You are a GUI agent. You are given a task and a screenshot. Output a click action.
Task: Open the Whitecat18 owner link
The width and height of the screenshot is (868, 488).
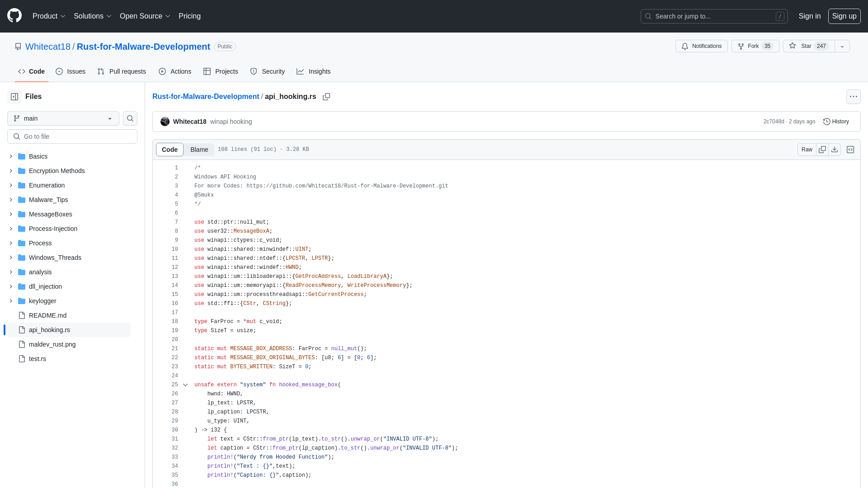coord(48,47)
